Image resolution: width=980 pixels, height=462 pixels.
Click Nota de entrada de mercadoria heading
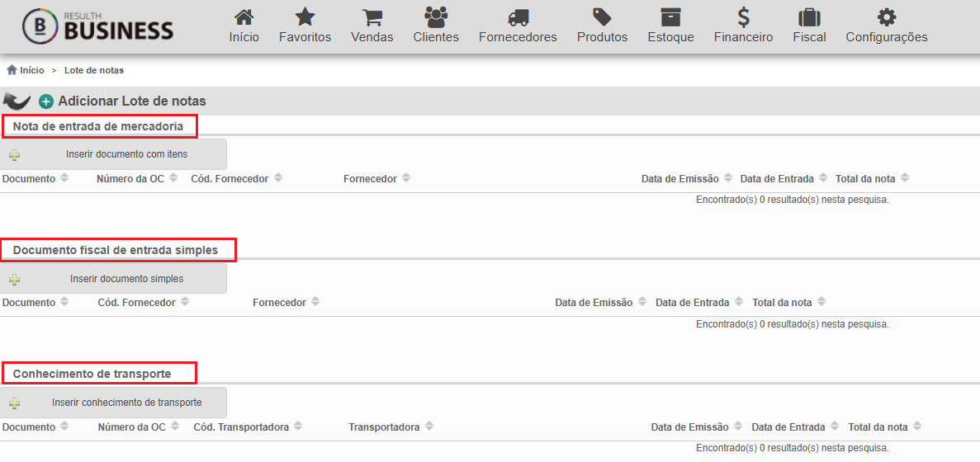[x=98, y=126]
